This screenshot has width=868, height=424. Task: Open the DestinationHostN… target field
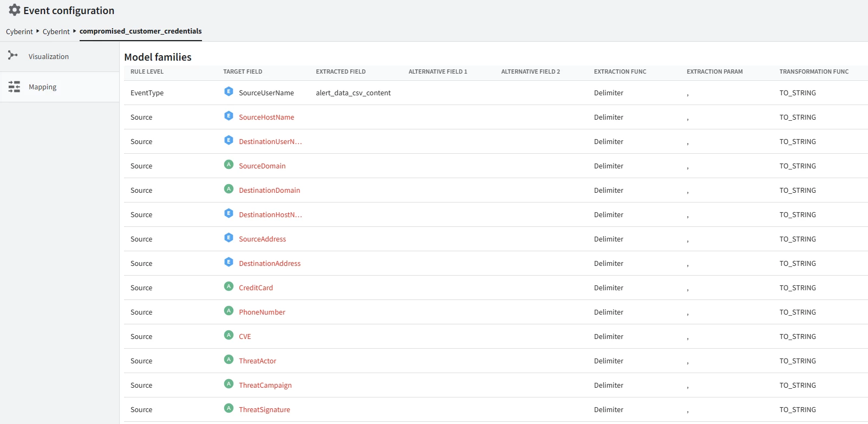[271, 215]
